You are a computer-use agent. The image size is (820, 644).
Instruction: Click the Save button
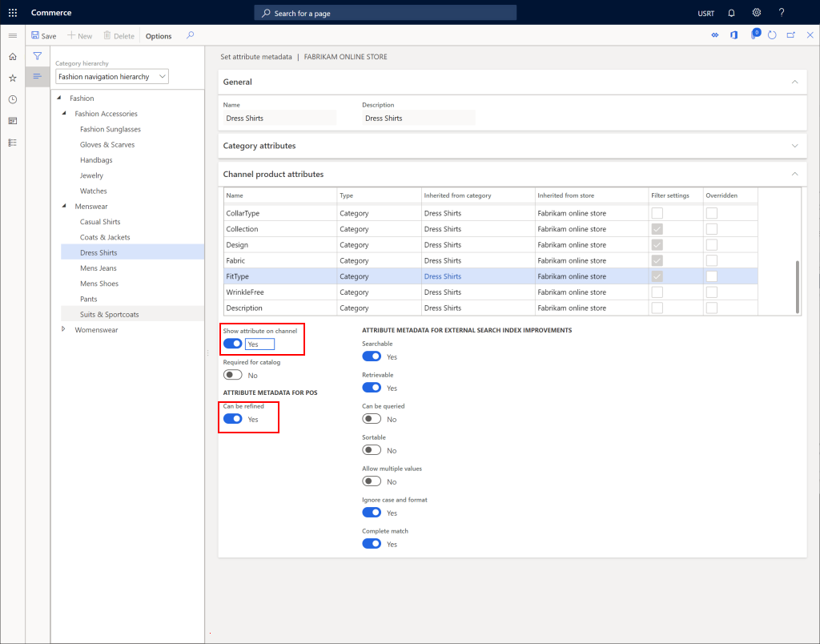pos(43,36)
